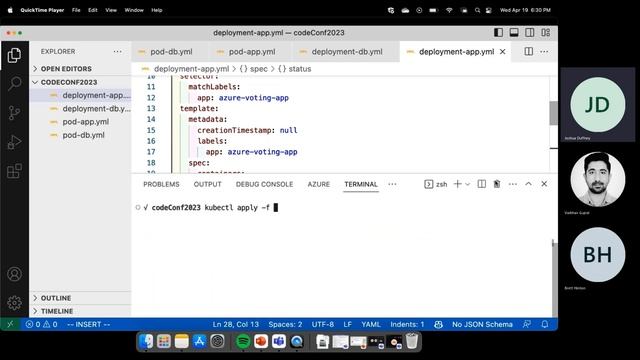
Task: Toggle primary side bar visibility
Action: pos(498,33)
